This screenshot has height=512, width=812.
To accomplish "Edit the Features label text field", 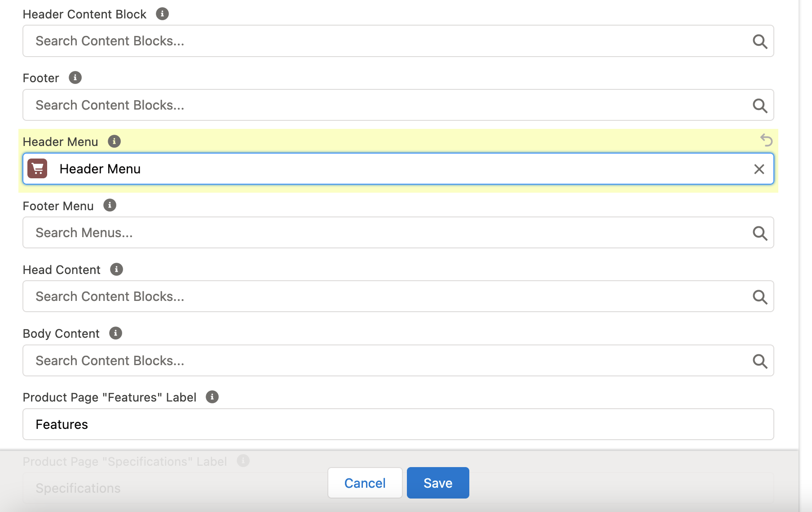I will 225,424.
